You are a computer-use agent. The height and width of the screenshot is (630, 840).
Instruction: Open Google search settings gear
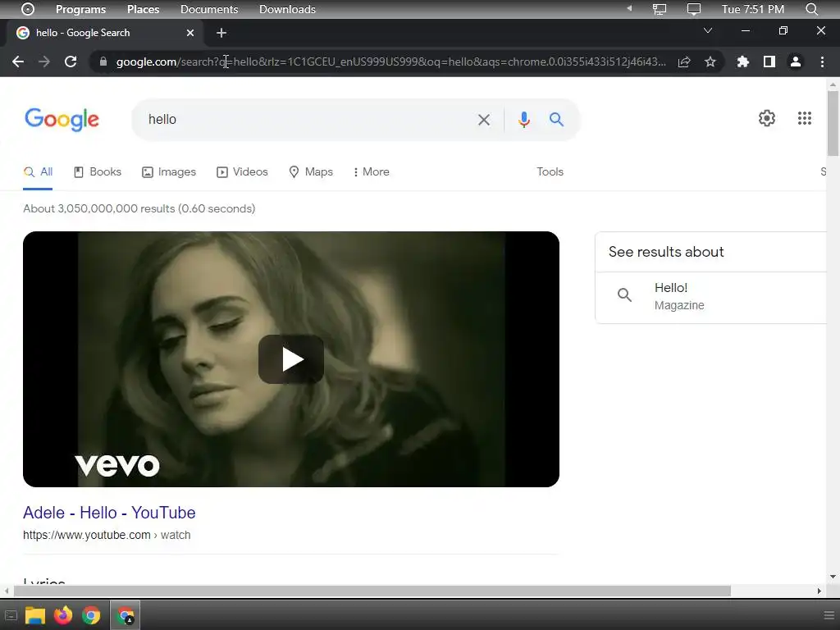click(767, 118)
